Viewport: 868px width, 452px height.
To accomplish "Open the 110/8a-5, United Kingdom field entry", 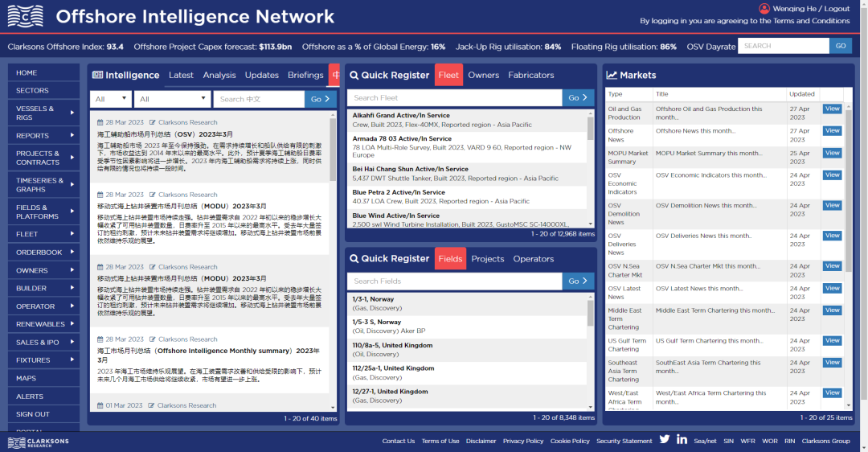I will click(x=467, y=350).
